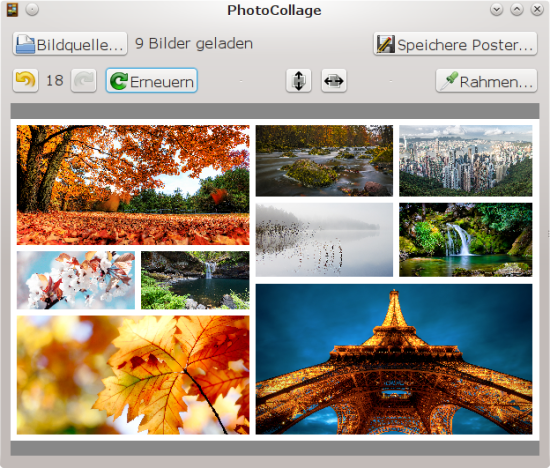
Task: Select the foggy lake photo
Action: [x=324, y=240]
